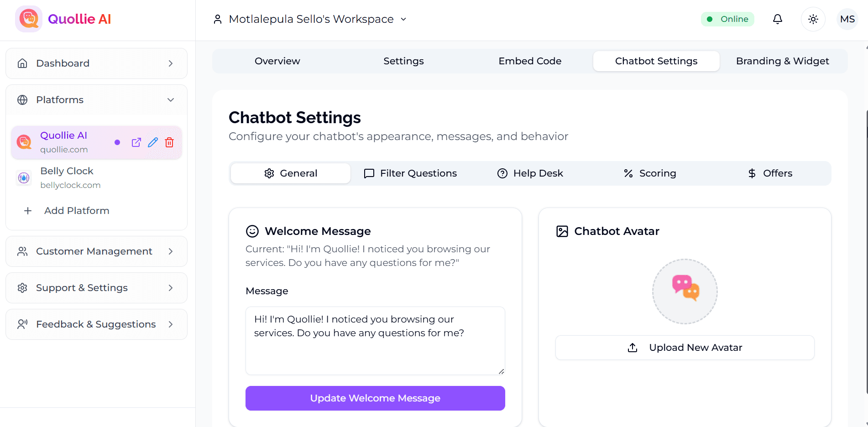Open the MS profile avatar

(x=847, y=19)
